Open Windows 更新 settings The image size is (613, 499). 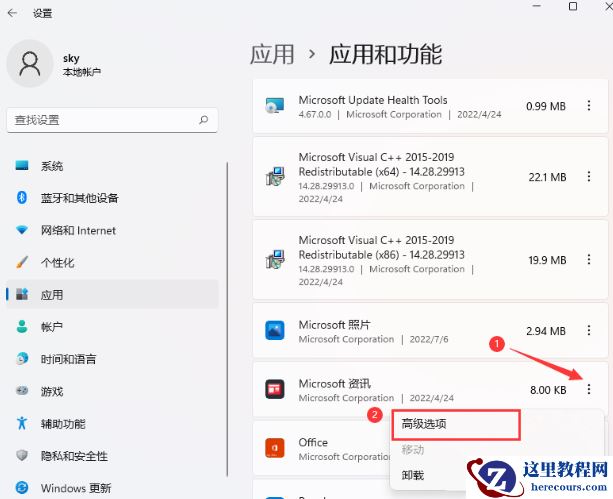112,488
